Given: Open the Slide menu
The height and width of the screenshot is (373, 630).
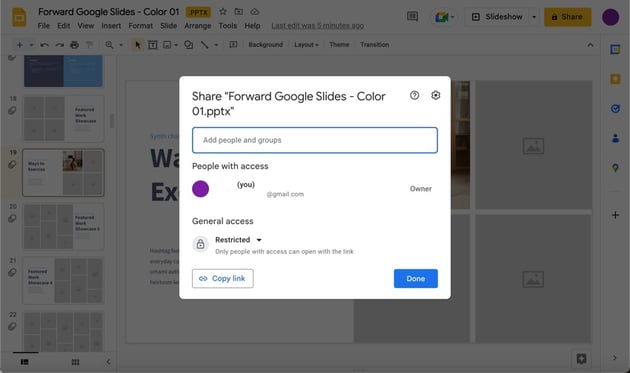Looking at the screenshot, I should coord(168,26).
